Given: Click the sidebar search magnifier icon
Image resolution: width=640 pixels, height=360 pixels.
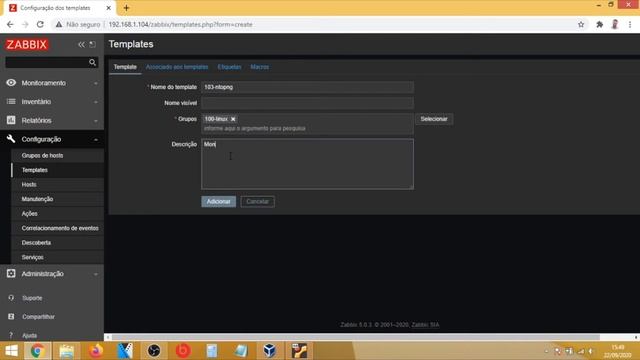Looking at the screenshot, I should [x=93, y=62].
